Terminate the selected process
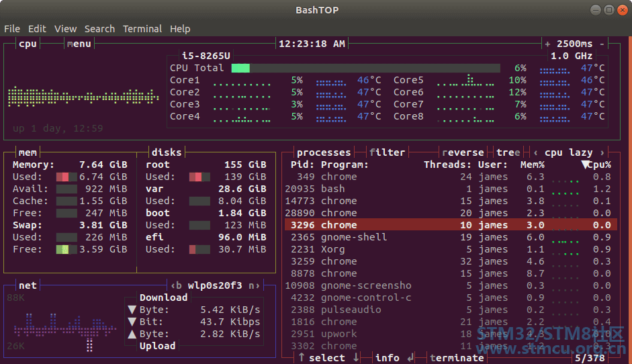 457,357
